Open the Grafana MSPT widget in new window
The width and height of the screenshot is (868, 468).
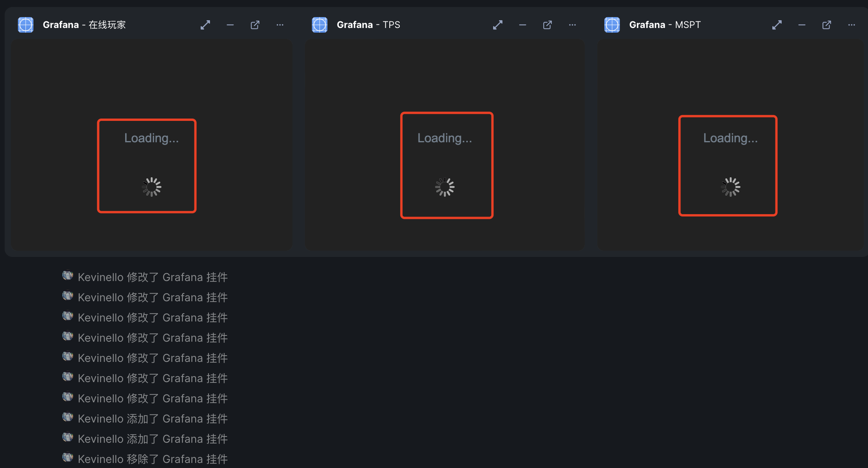coord(827,25)
